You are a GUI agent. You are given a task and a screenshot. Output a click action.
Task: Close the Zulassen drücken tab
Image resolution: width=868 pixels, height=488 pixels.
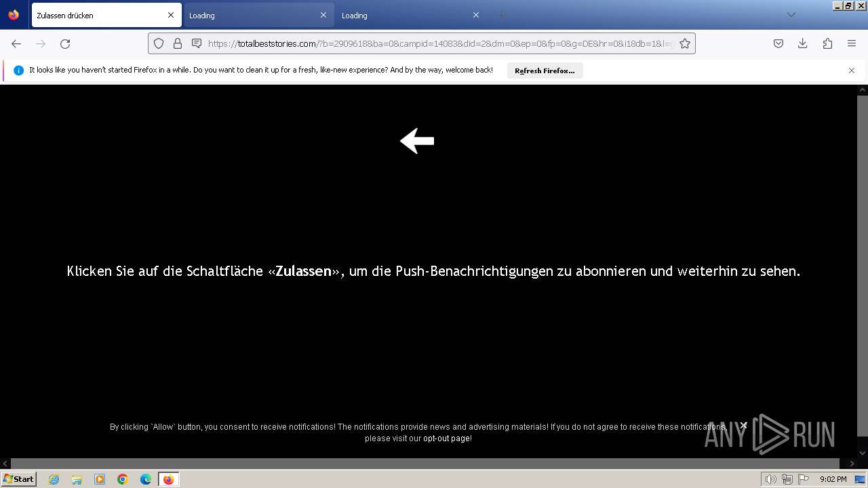point(171,15)
